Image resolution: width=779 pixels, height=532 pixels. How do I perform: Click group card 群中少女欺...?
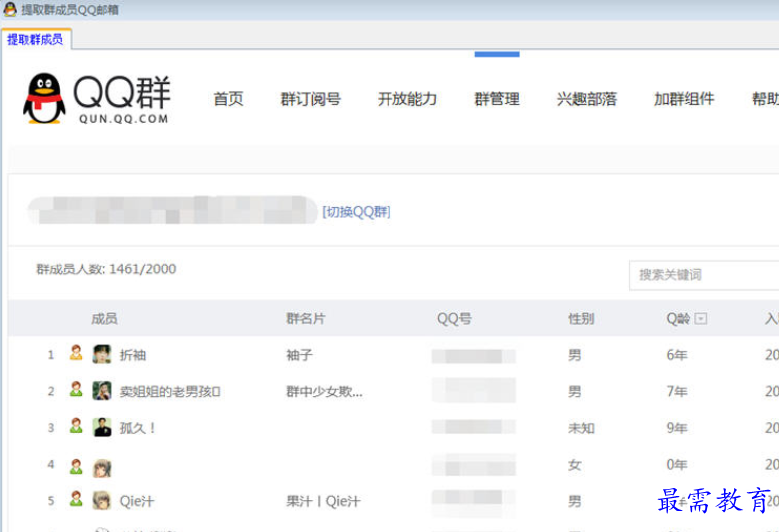(x=324, y=392)
